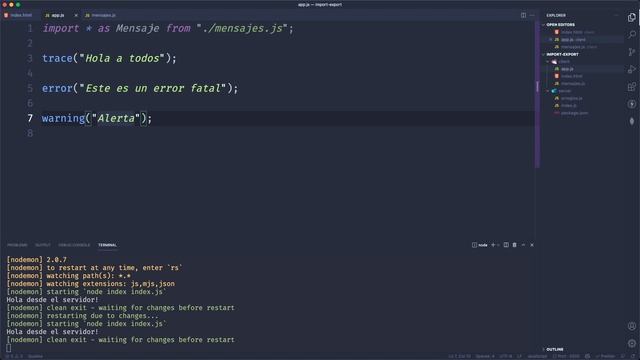Click line number 1 in the gutter
This screenshot has width=640, height=360.
(30, 29)
